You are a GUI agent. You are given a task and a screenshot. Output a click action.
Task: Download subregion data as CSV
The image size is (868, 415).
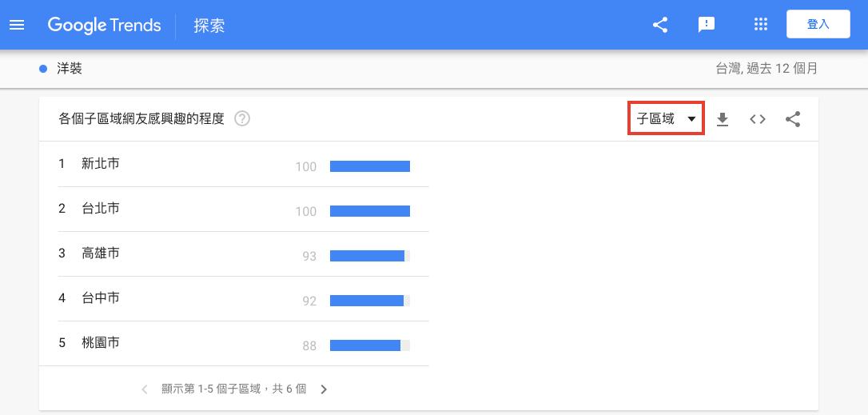coord(723,119)
